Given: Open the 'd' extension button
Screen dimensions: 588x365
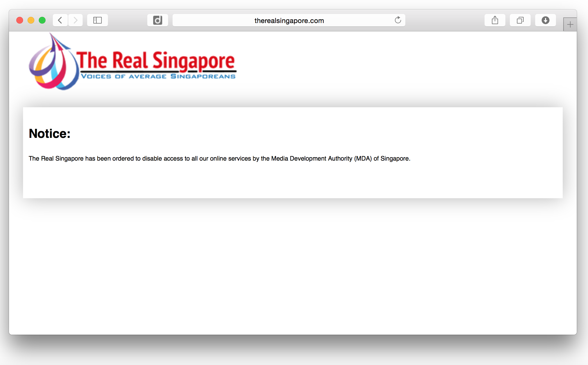Looking at the screenshot, I should 158,20.
